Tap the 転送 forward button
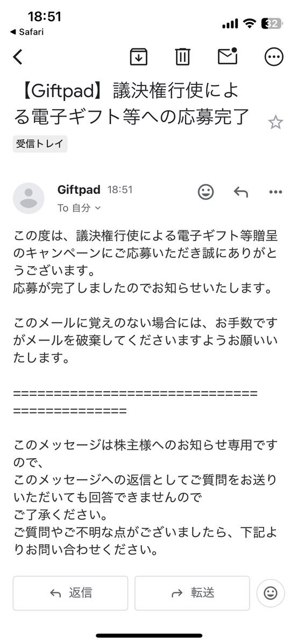This screenshot has height=644, width=298. (x=192, y=592)
